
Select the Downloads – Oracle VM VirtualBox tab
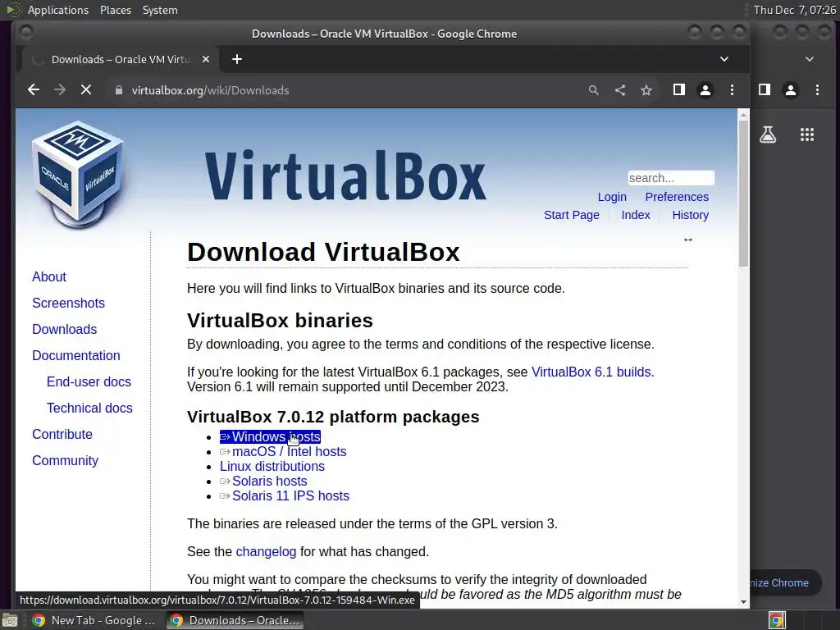[x=121, y=59]
